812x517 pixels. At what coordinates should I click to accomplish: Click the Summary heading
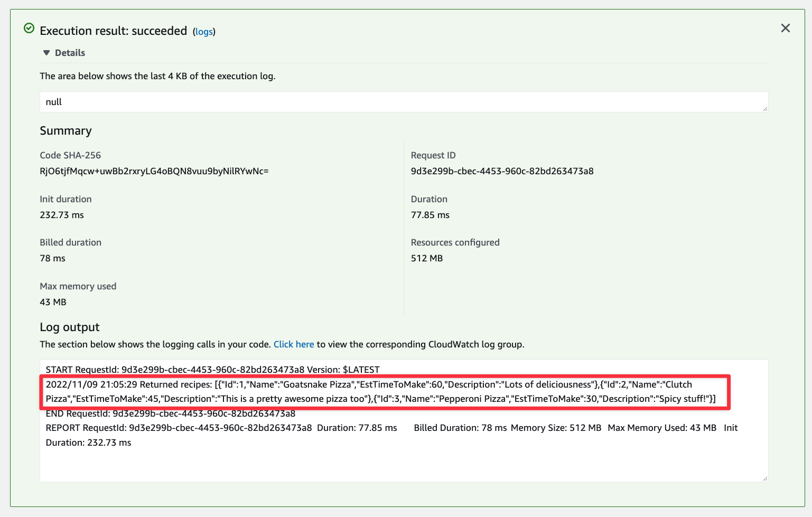[66, 130]
